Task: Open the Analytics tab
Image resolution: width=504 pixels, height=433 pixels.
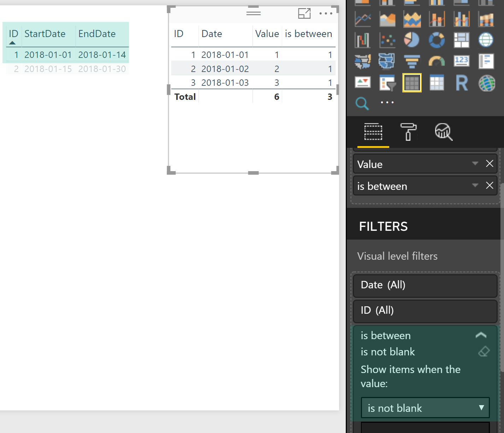Action: pyautogui.click(x=444, y=132)
